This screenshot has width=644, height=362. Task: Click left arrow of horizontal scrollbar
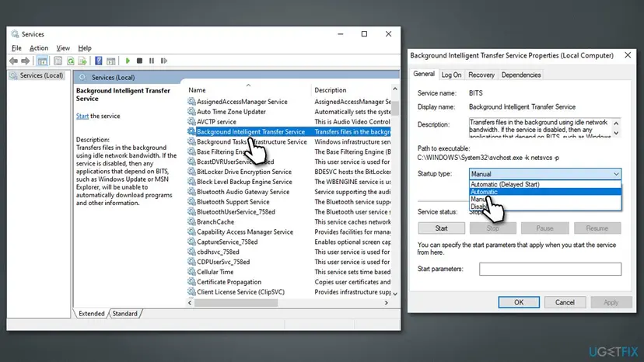[190, 303]
